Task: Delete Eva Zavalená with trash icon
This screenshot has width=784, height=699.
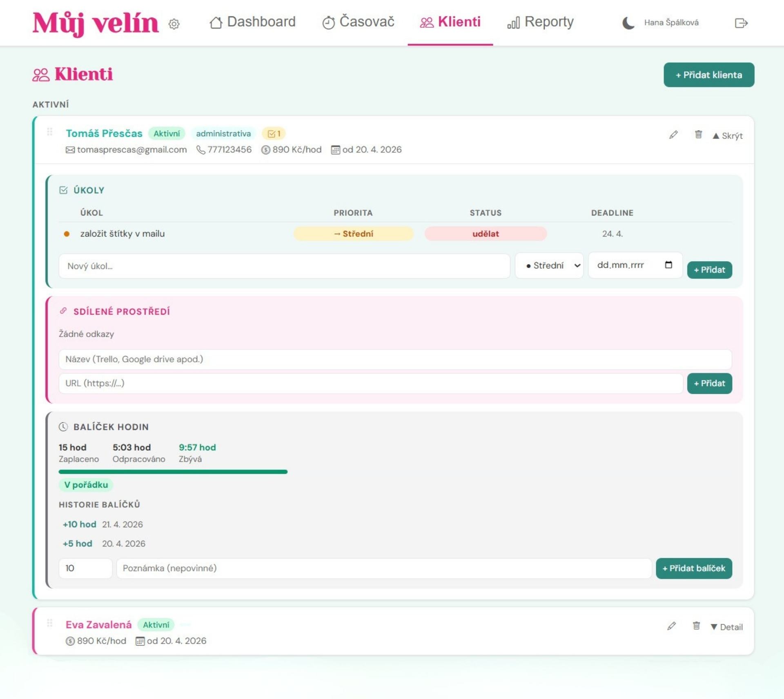Action: pos(696,626)
